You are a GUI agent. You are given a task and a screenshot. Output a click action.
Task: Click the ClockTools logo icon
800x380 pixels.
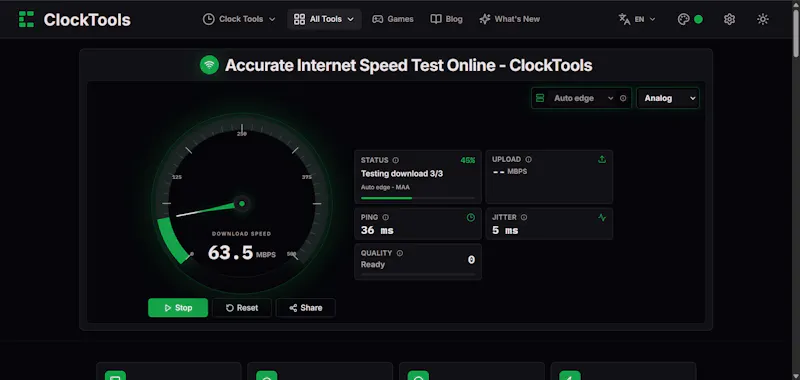tap(26, 19)
